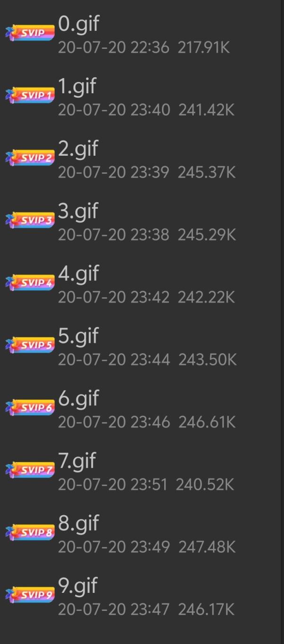Screen dimensions: 284x644
Task: Choose the SVIP3 badge icon
Action: [30, 220]
